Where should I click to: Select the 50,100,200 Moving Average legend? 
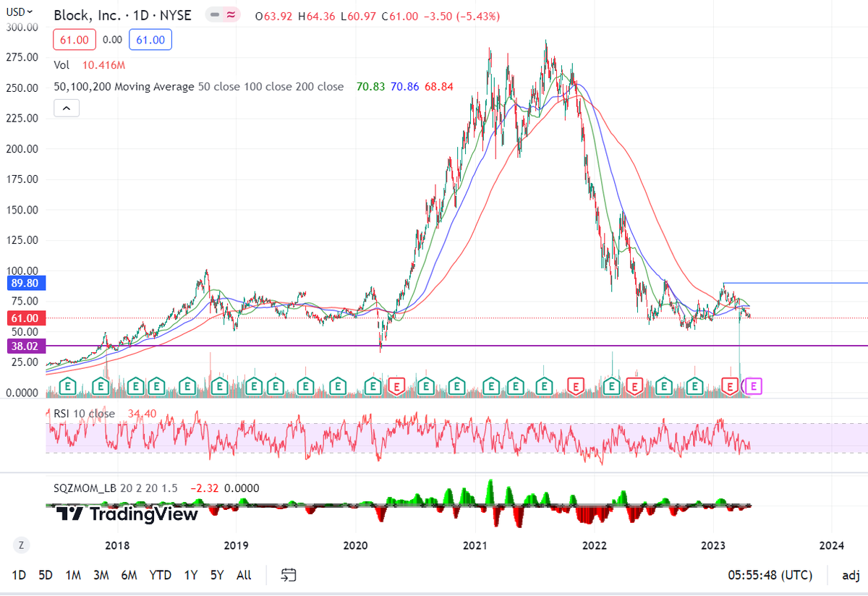point(199,87)
